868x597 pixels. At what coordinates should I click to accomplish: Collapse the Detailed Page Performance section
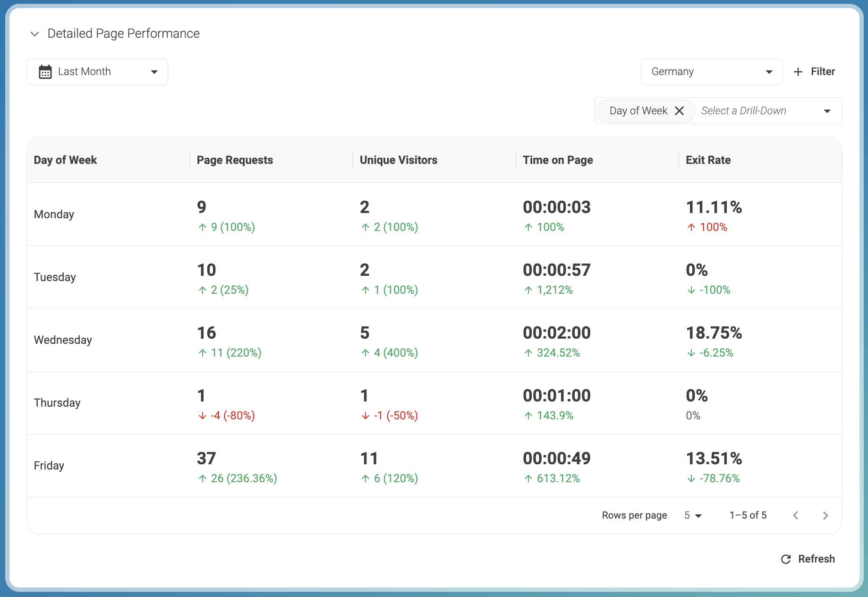[x=34, y=34]
